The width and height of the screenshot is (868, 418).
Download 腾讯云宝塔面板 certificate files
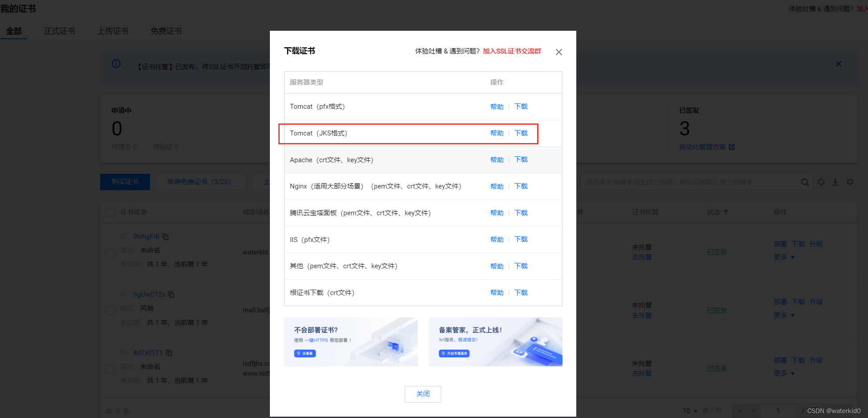(521, 213)
